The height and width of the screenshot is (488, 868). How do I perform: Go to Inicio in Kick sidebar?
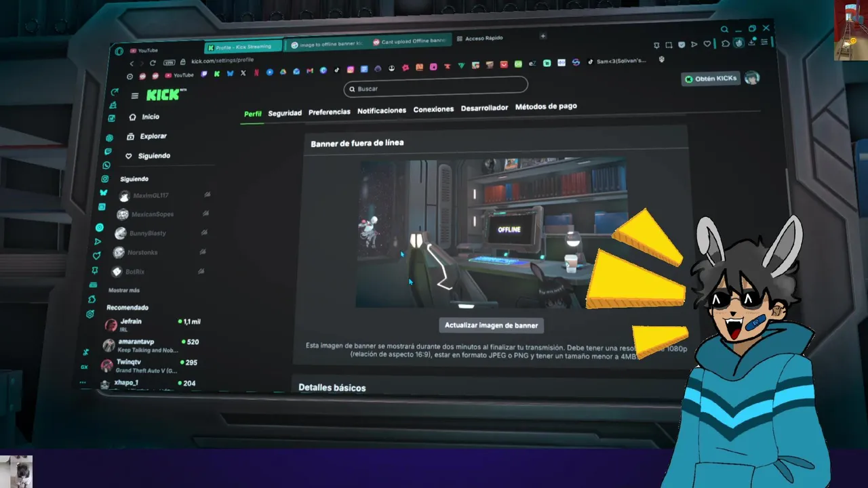[x=144, y=117]
